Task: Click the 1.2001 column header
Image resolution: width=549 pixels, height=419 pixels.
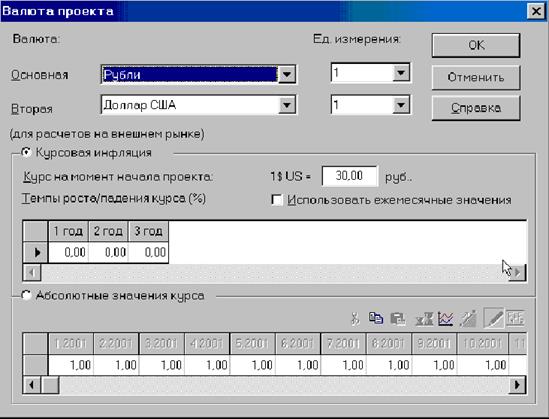Action: [x=71, y=344]
